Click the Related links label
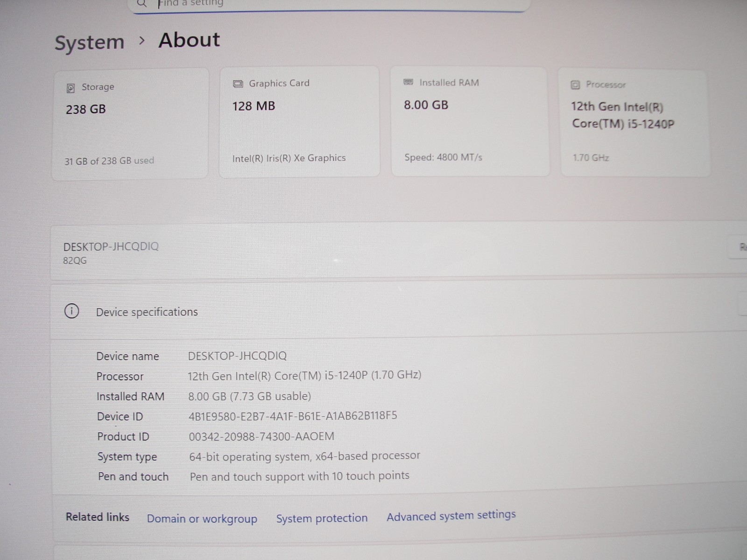Screen dimensions: 747x560 (97, 517)
